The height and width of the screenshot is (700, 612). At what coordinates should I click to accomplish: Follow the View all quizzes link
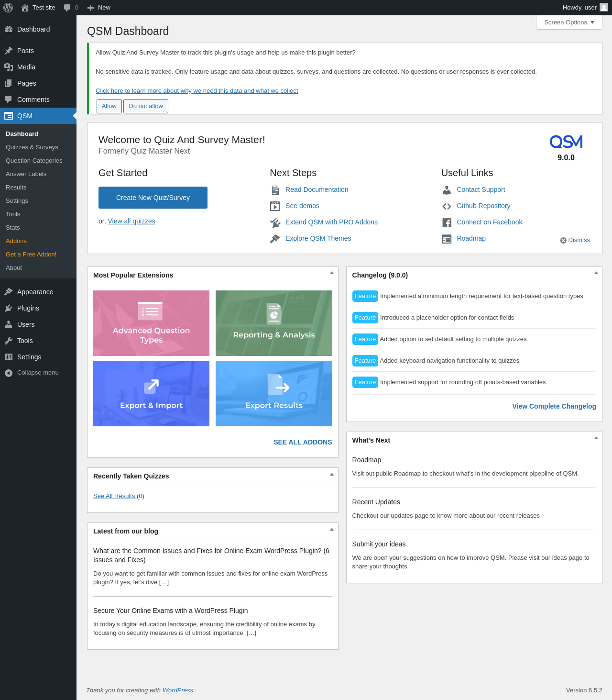tap(131, 221)
